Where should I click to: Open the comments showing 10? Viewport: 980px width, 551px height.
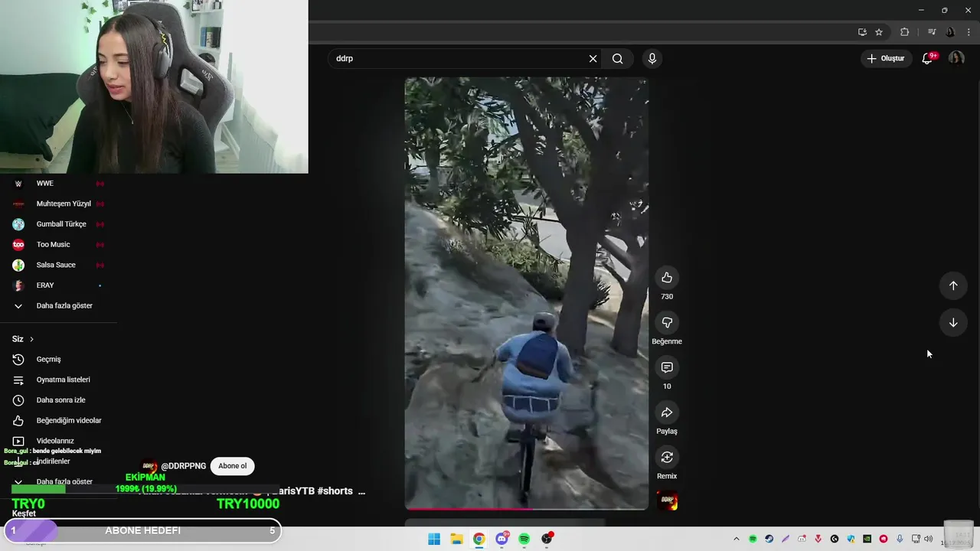pyautogui.click(x=667, y=368)
